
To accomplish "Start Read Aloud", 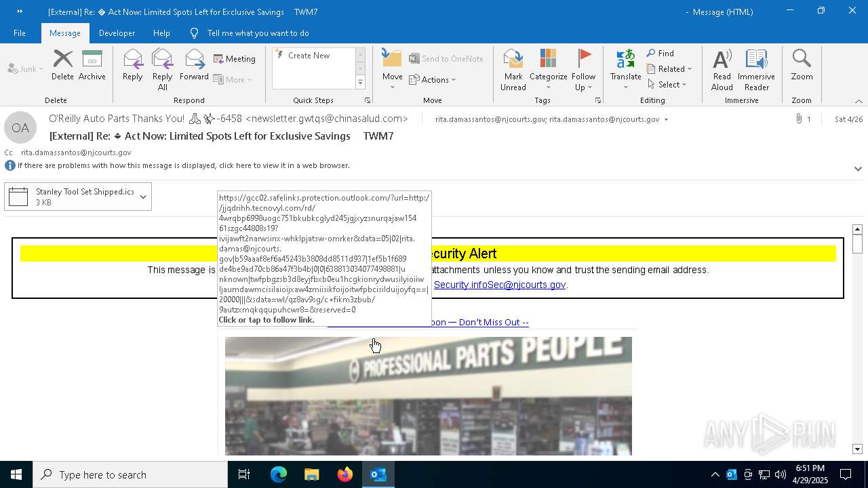I will 722,69.
